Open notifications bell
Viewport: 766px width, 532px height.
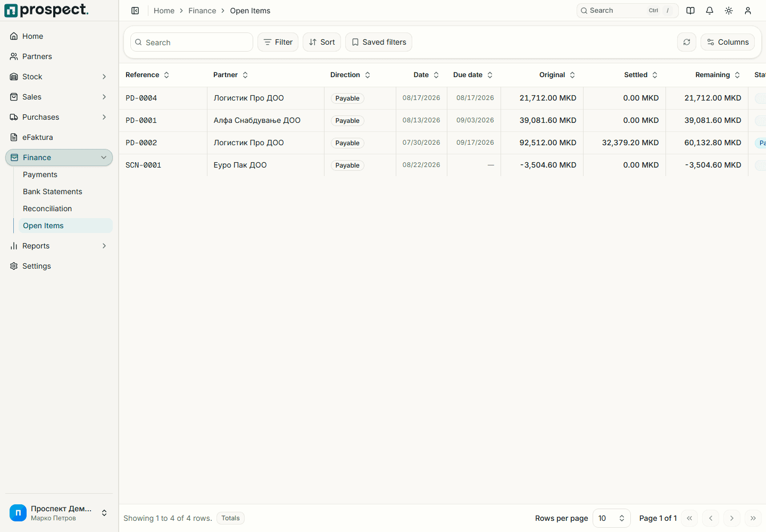pyautogui.click(x=710, y=11)
